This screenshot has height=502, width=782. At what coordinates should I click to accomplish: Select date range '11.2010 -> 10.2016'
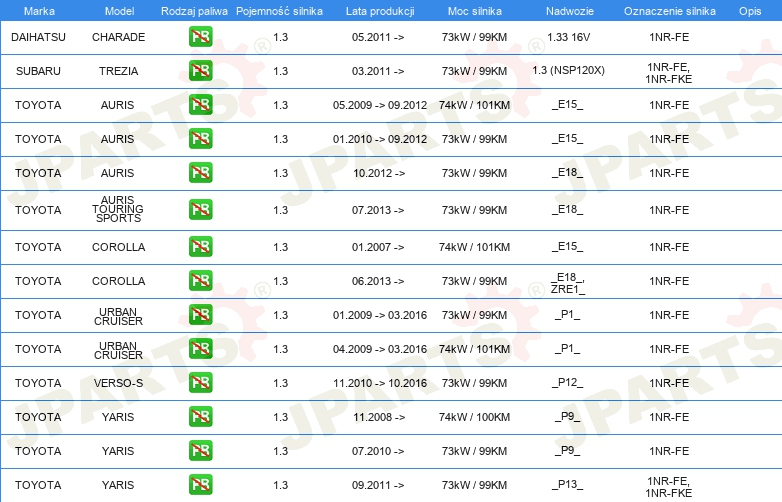click(380, 383)
